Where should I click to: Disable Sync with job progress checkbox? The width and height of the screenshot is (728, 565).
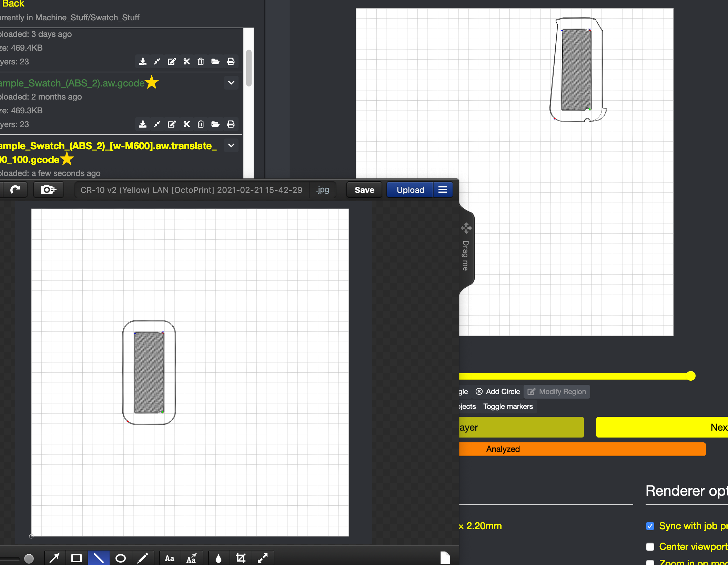tap(650, 526)
